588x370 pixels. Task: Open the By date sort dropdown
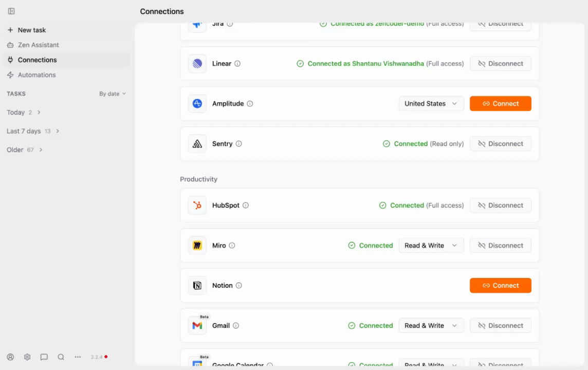pyautogui.click(x=113, y=94)
